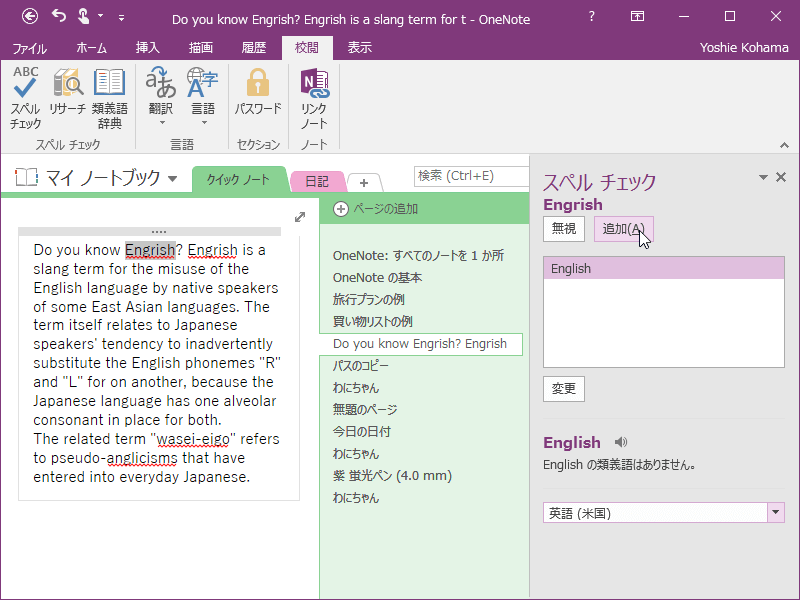Click ページの追加 to add a page

click(x=376, y=209)
